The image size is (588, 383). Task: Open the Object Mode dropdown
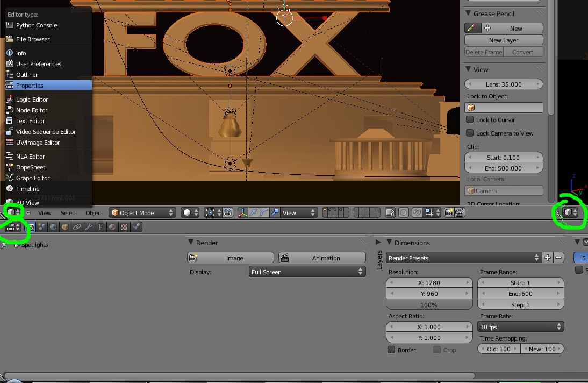pyautogui.click(x=142, y=213)
